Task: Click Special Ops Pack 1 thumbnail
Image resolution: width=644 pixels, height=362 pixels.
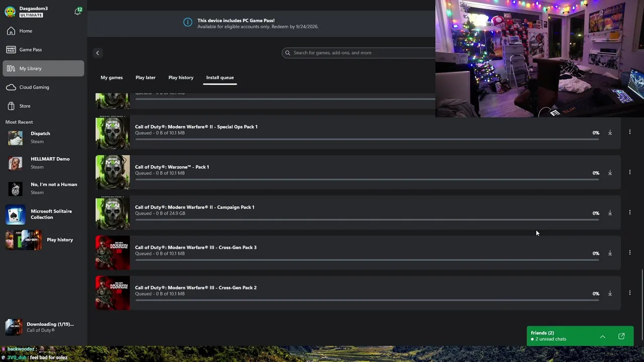Action: (113, 132)
